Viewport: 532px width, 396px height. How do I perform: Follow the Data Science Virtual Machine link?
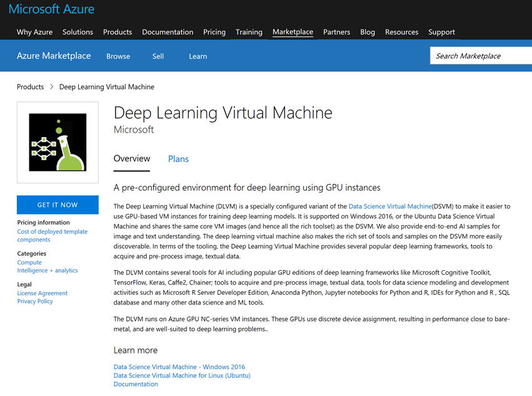(x=390, y=206)
